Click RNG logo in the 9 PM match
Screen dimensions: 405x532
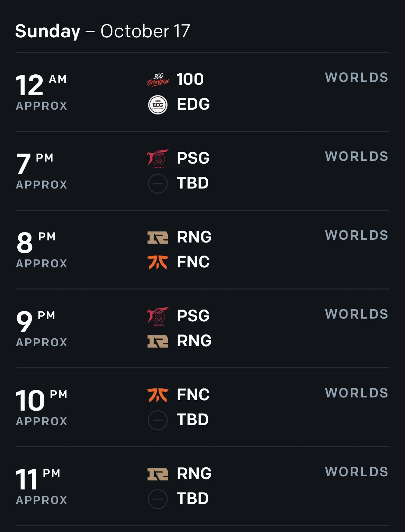[x=158, y=341]
